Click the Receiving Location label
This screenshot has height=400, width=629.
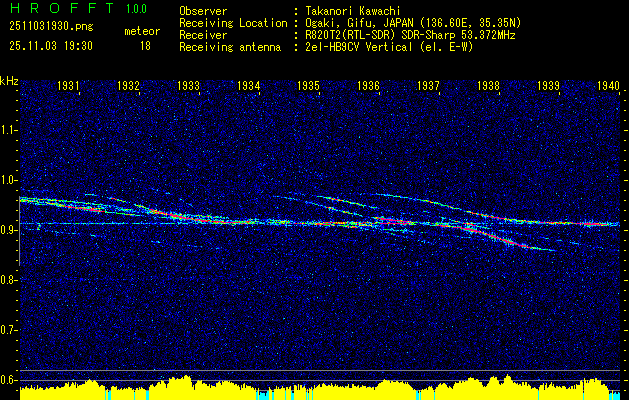(233, 23)
